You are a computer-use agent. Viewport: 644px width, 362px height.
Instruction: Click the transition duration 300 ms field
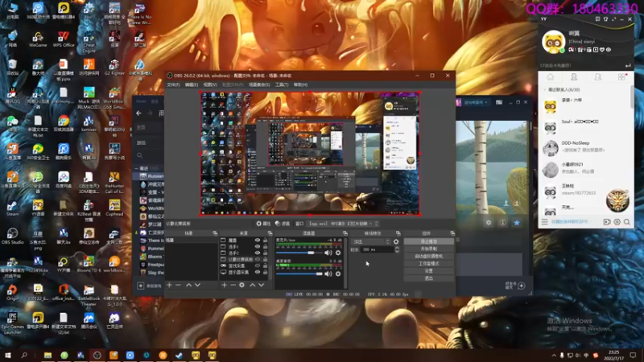pyautogui.click(x=377, y=249)
